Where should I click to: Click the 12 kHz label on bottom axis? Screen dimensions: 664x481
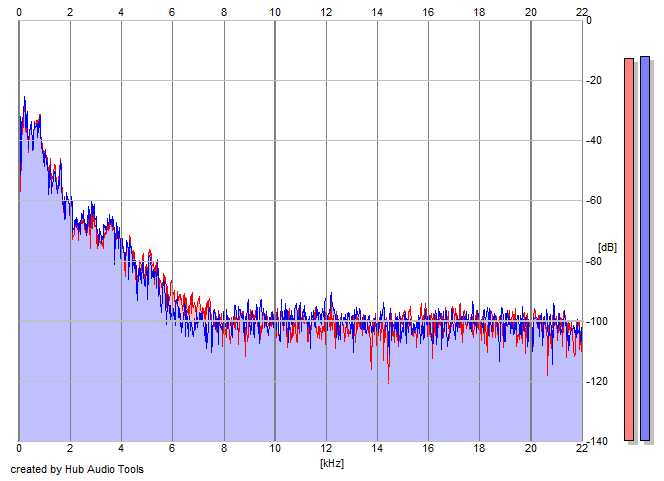click(326, 448)
